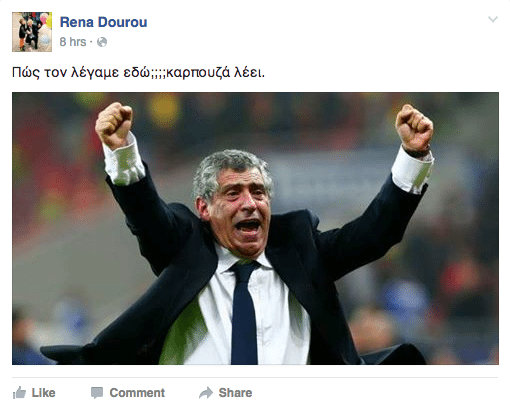Click the raised left-side fist in the photo
Screen dimensions: 510x408
point(114,125)
